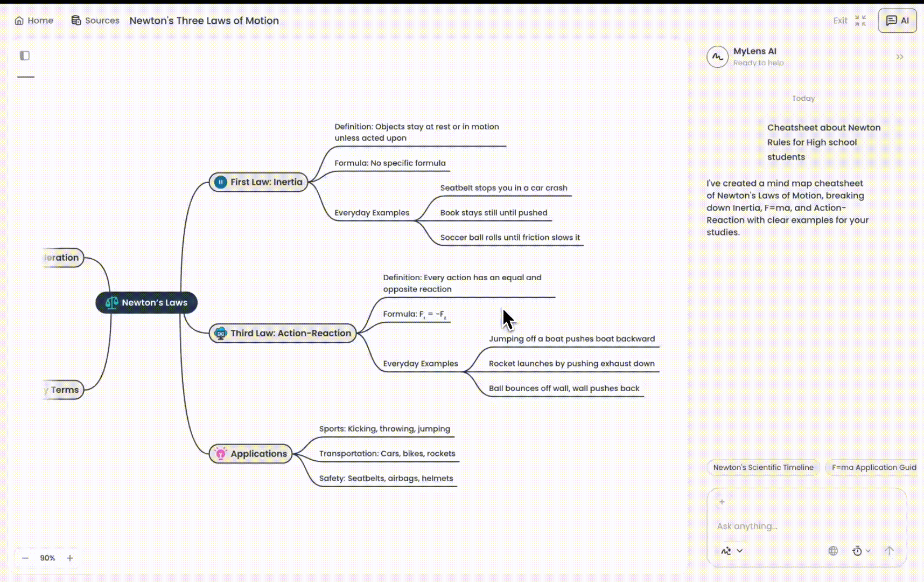Click the globe web-search icon in chat input
The height and width of the screenshot is (582, 924).
(x=832, y=551)
